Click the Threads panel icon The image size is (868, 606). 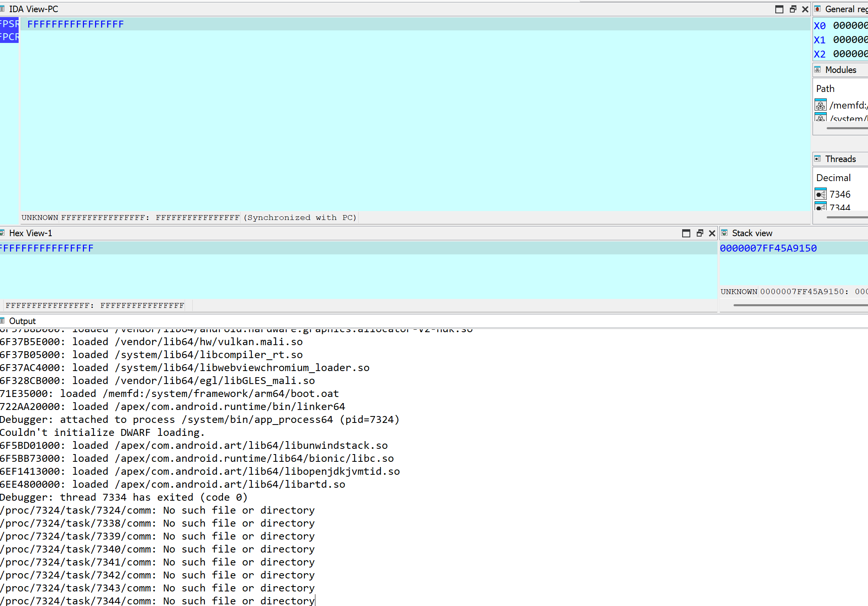[x=817, y=159]
